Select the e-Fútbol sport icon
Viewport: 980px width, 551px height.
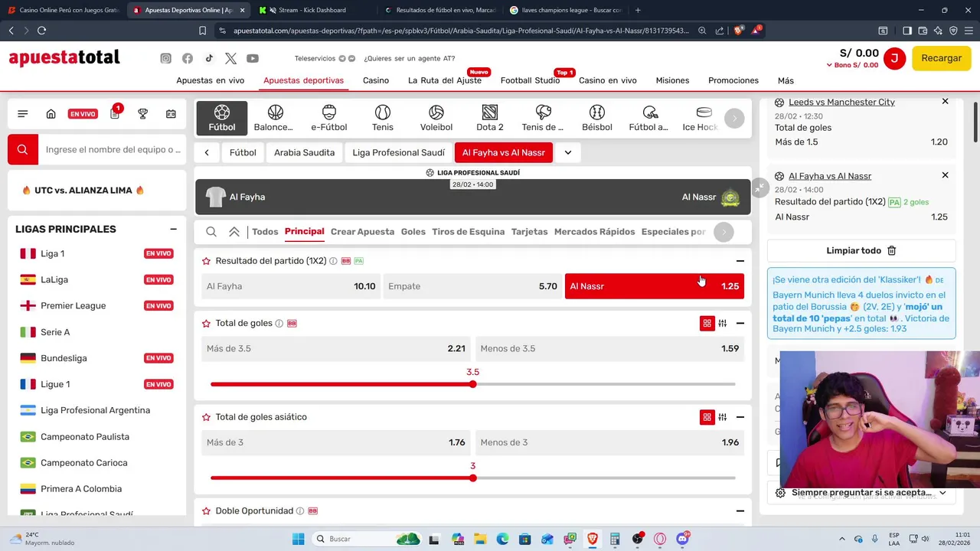[x=329, y=118]
